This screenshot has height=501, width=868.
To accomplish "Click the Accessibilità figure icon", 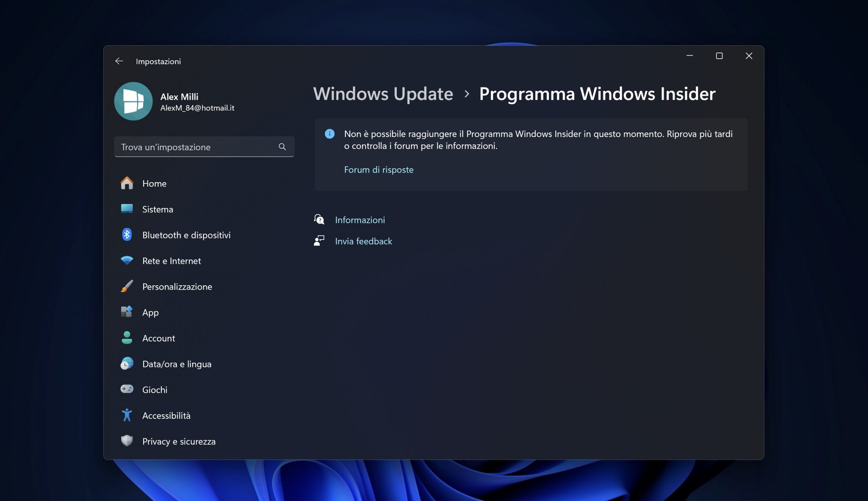I will tap(127, 415).
